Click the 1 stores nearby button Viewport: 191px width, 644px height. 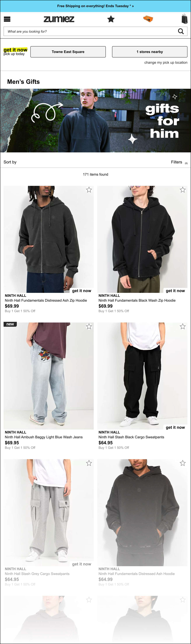[150, 52]
